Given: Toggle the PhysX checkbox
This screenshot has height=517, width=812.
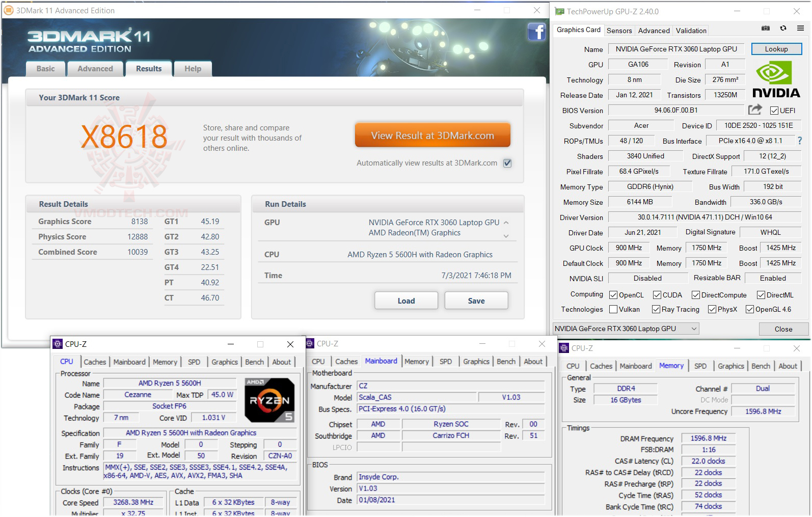Looking at the screenshot, I should pos(712,309).
